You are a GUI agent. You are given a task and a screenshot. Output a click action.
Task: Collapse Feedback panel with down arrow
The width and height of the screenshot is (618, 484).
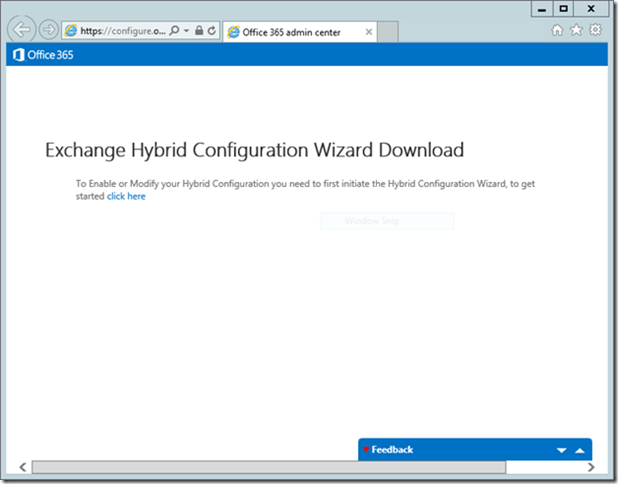click(x=562, y=450)
